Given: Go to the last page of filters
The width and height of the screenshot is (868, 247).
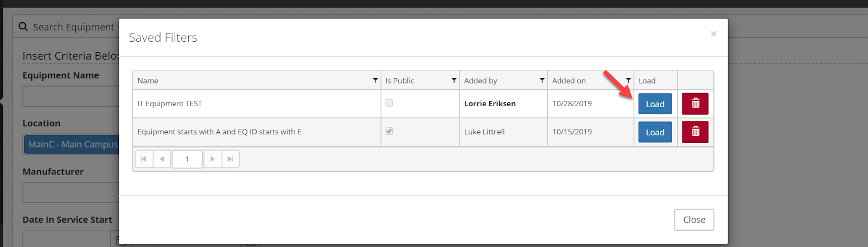Looking at the screenshot, I should click(x=231, y=159).
